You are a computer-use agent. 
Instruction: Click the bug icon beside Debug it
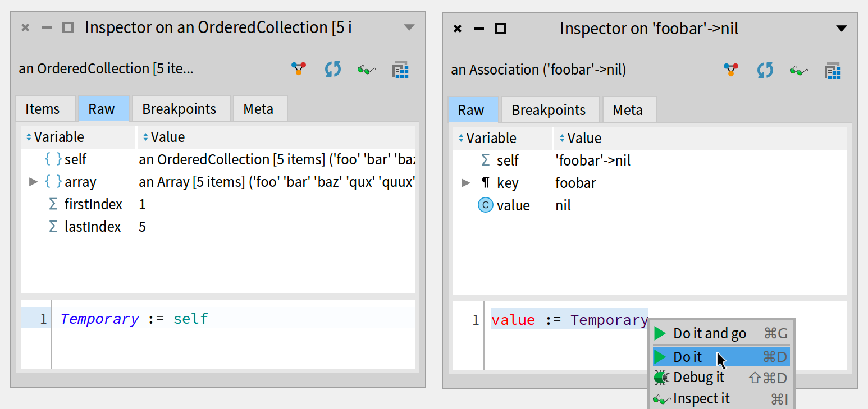(x=661, y=377)
